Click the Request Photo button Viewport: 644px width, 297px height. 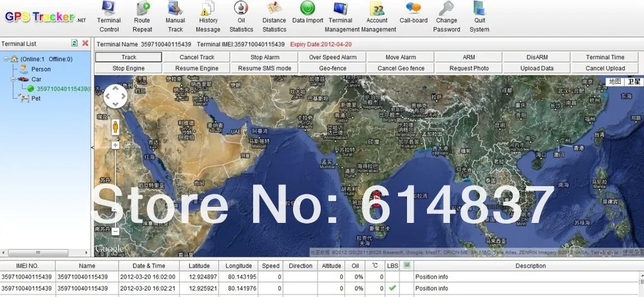[x=469, y=68]
